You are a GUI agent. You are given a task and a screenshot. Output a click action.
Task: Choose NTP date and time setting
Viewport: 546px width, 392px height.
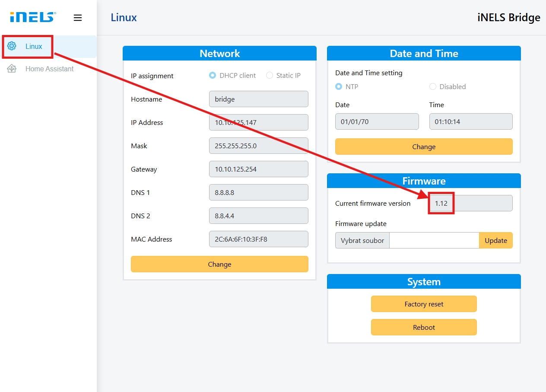point(339,86)
